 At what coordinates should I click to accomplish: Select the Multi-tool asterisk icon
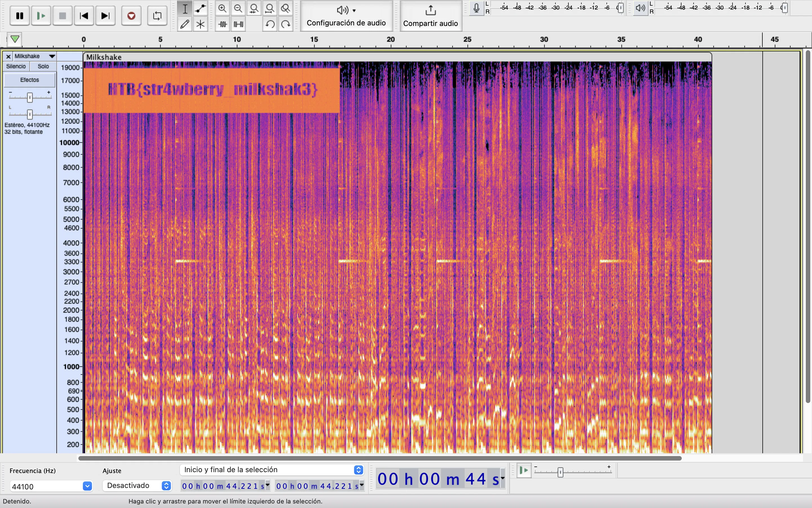(x=200, y=24)
